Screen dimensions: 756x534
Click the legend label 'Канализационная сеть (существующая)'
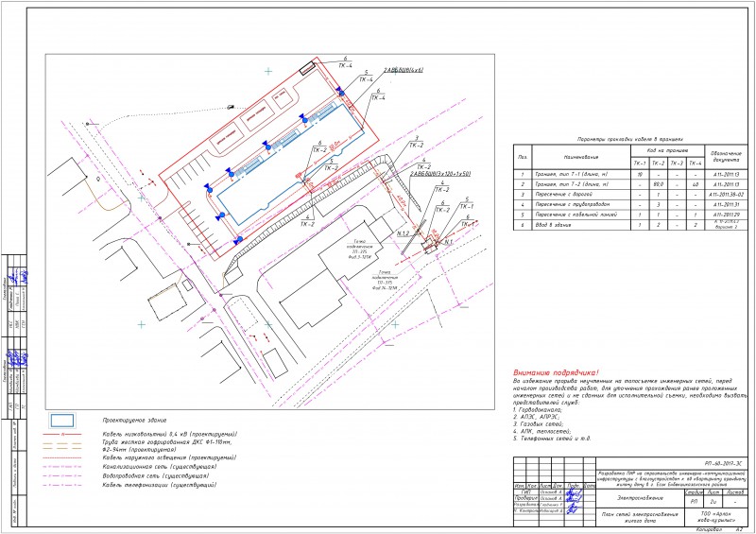(x=160, y=467)
